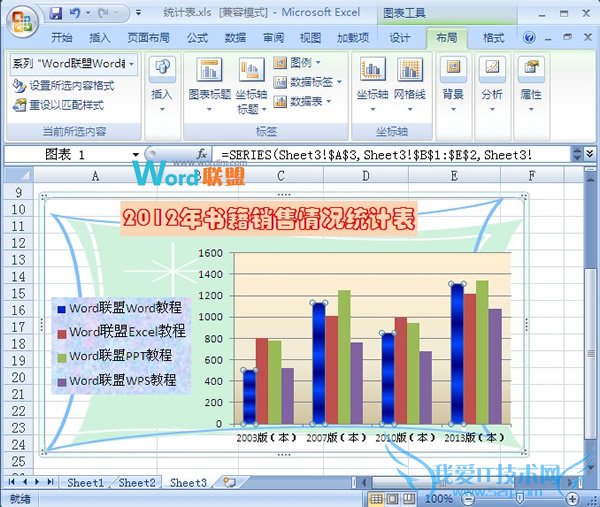
Task: Switch to Sheet2 tab
Action: click(x=137, y=483)
